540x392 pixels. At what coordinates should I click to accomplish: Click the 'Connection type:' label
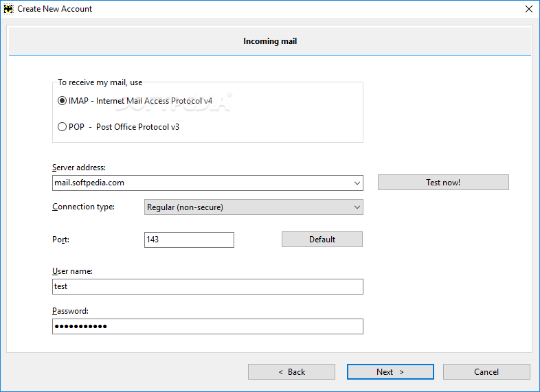point(83,207)
